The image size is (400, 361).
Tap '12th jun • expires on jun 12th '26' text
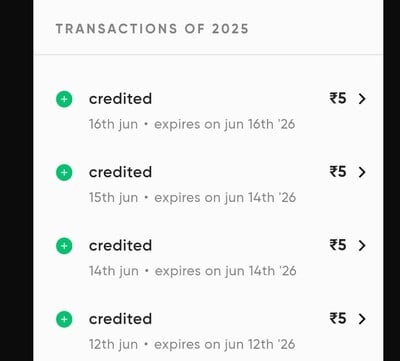(192, 345)
